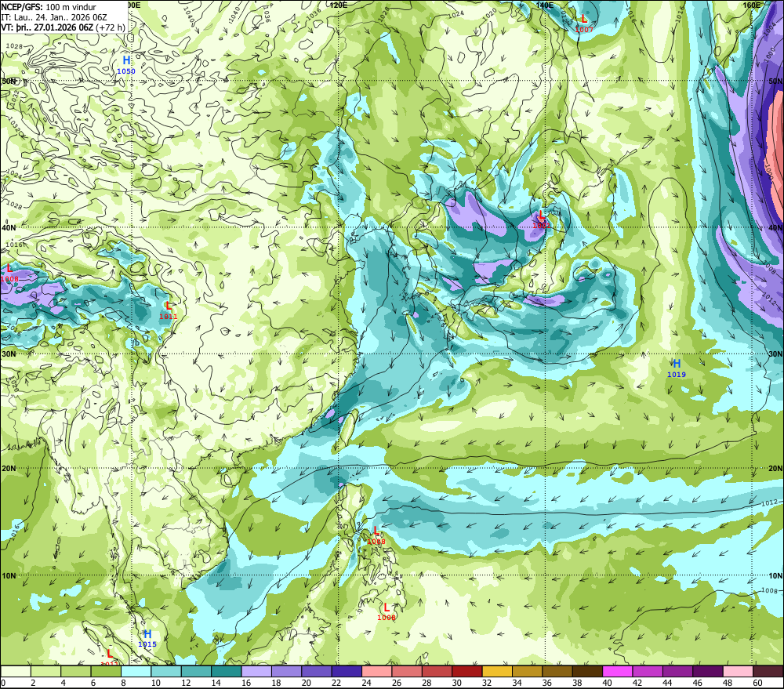Pick the 2–4 m/s light green swatch

46,671
